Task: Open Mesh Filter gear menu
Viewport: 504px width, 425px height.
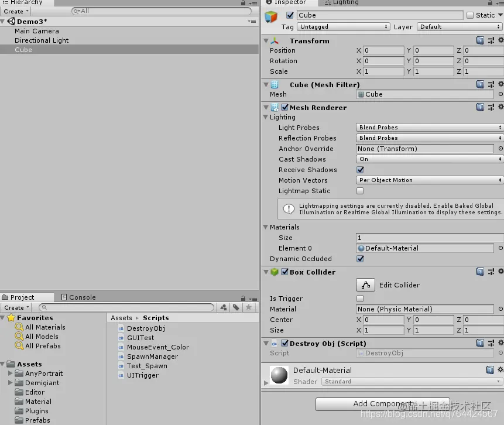Action: point(500,84)
